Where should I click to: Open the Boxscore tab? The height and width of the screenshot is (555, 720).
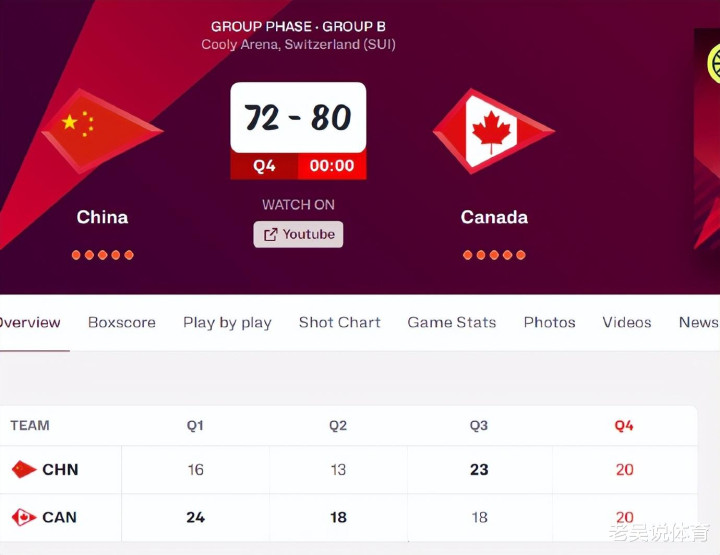coord(122,322)
